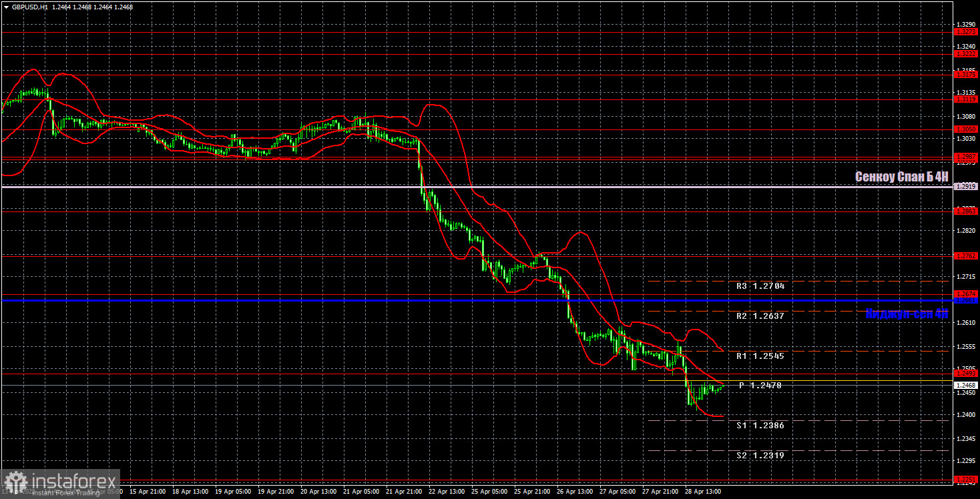Click the 1.2400 price axis value

coord(965,414)
